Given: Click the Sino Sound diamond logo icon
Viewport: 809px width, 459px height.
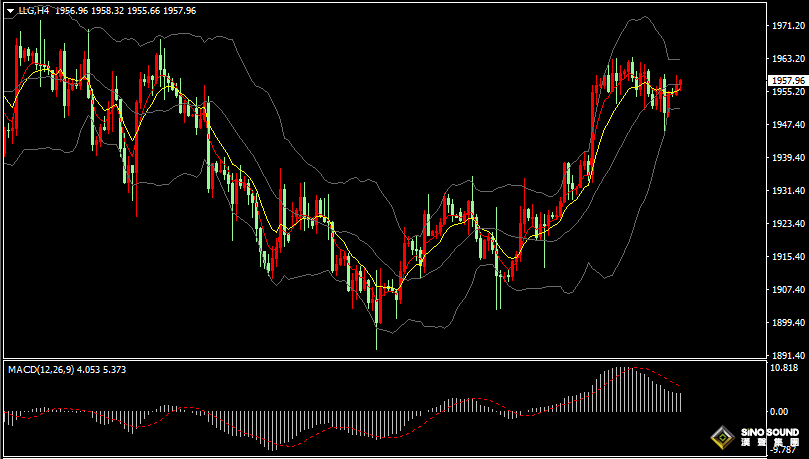Looking at the screenshot, I should pyautogui.click(x=721, y=438).
